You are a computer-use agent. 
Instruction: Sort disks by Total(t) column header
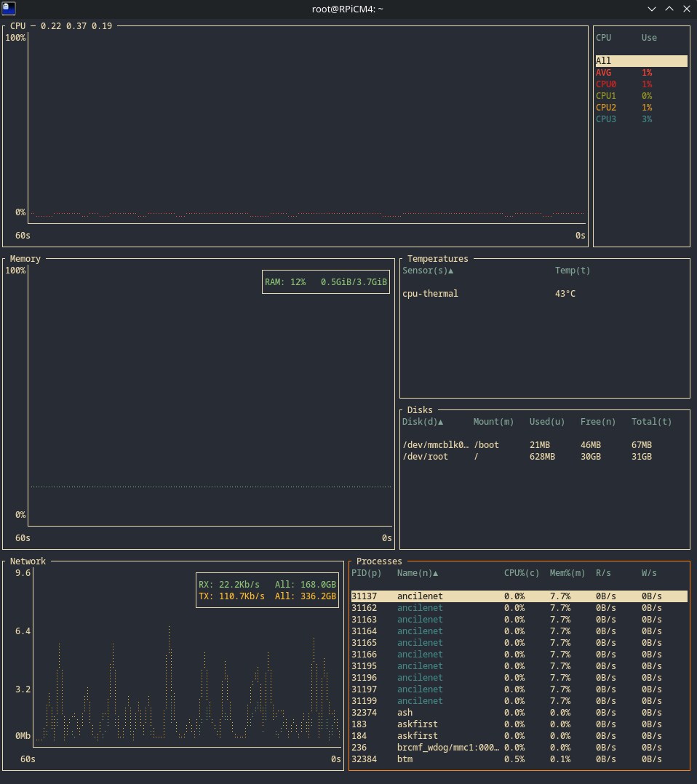651,422
